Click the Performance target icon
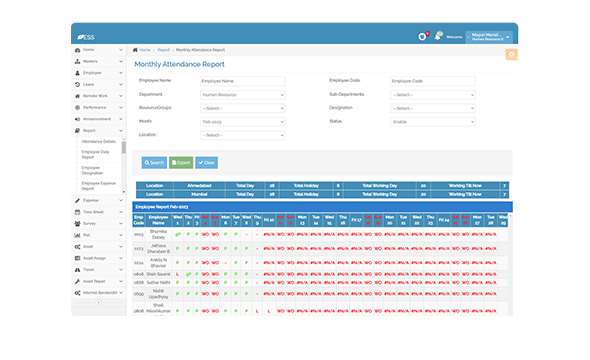The height and width of the screenshot is (360, 590). pos(77,108)
